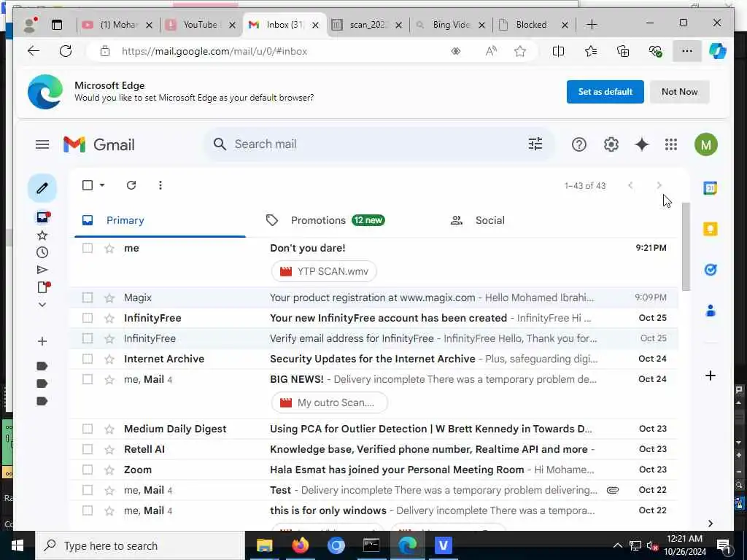The width and height of the screenshot is (747, 560).
Task: Open Edge split screen icon
Action: [x=558, y=51]
